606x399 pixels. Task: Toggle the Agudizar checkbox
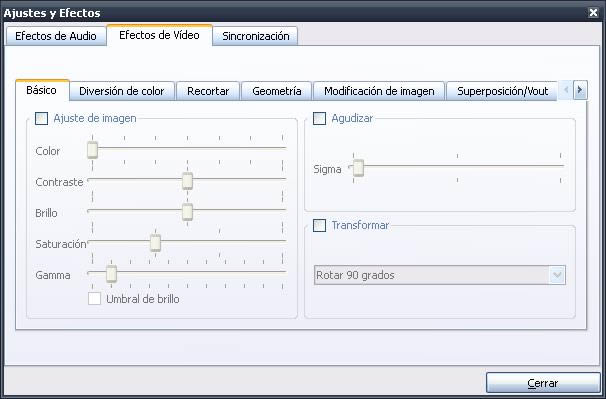(319, 118)
